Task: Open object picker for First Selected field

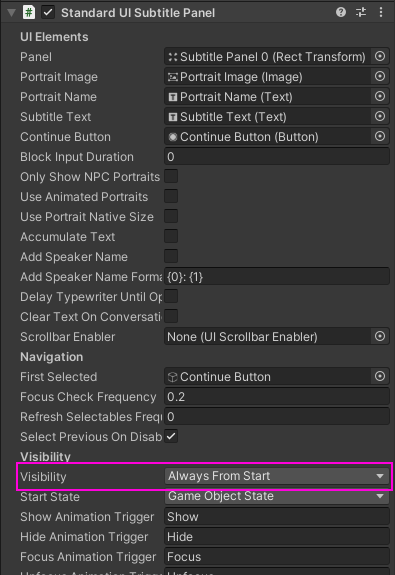Action: pyautogui.click(x=380, y=376)
